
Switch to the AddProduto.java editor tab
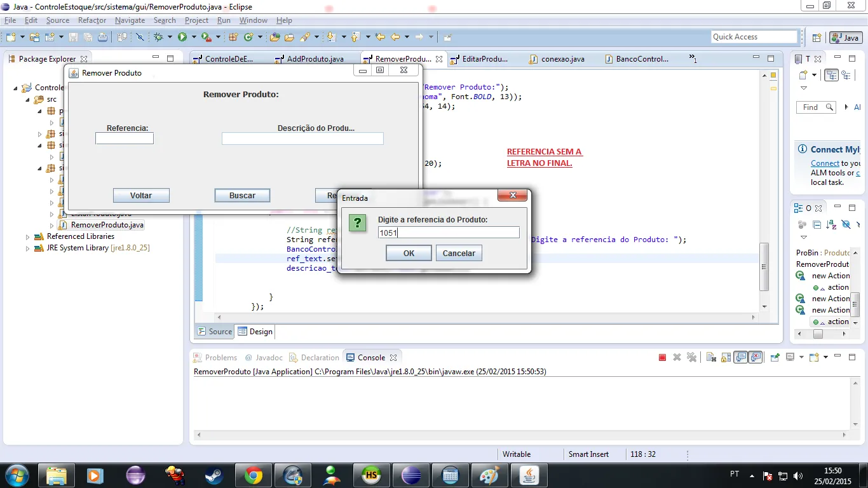(315, 59)
